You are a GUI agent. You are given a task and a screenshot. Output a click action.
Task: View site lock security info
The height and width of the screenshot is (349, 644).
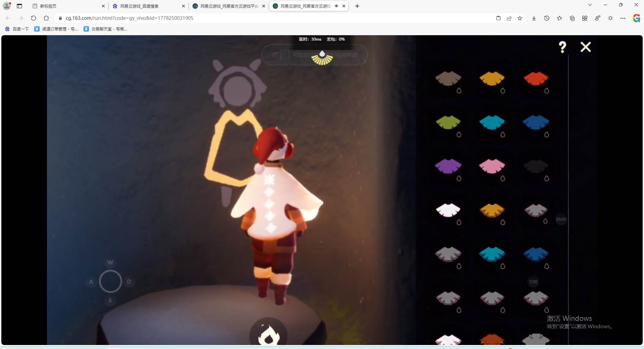point(60,18)
